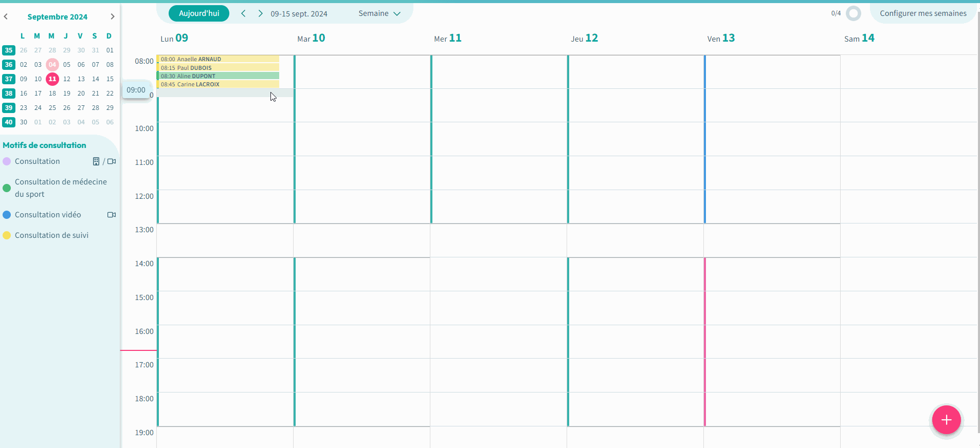The image size is (980, 448).
Task: Open Aline DUPONT 08:30 appointment
Action: coord(218,76)
